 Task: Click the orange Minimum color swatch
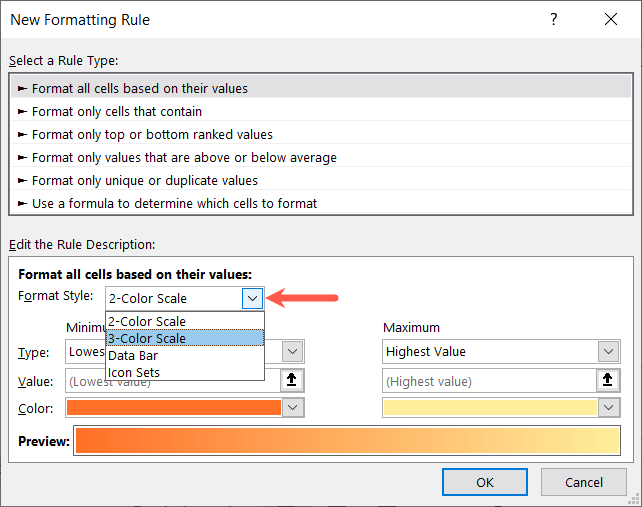tap(174, 407)
